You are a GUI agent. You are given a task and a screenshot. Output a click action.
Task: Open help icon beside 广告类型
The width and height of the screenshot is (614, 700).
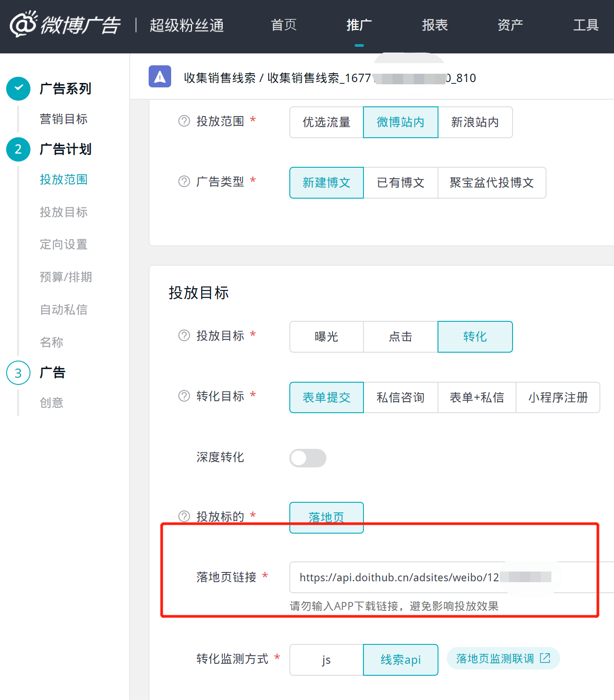click(184, 181)
